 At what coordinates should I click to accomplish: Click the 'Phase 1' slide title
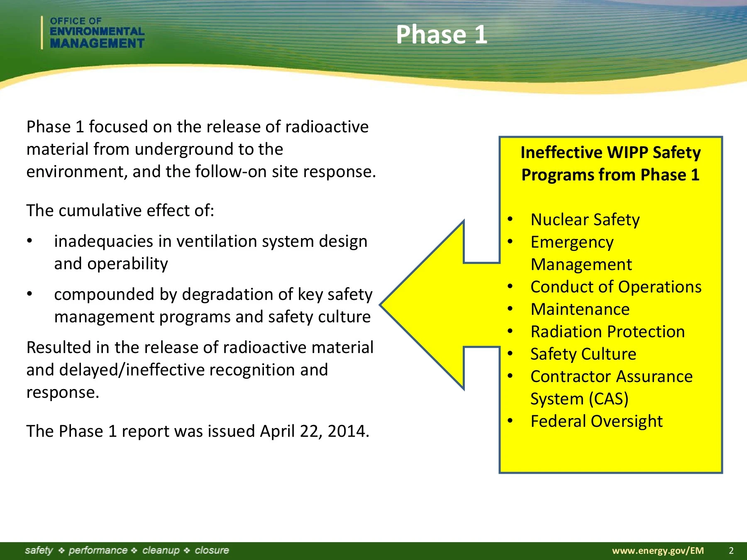(x=442, y=34)
